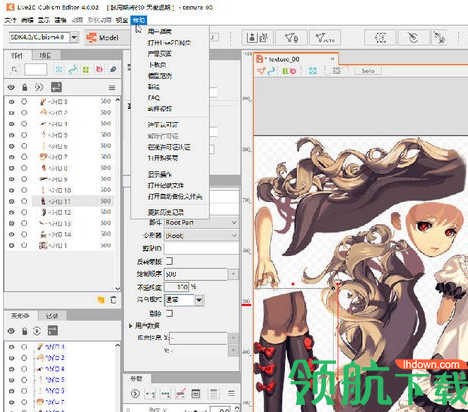Click the opacity percent field
Viewport: 468px width, 412px height.
pyautogui.click(x=177, y=287)
